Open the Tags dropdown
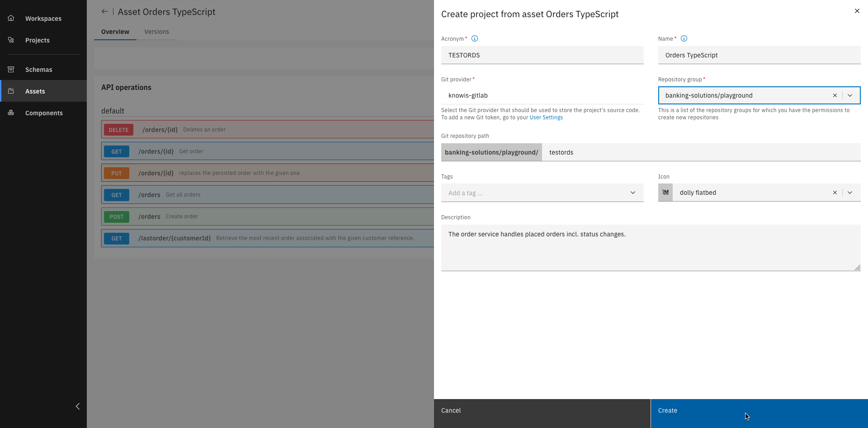Screen dimensions: 868x428 click(x=632, y=193)
